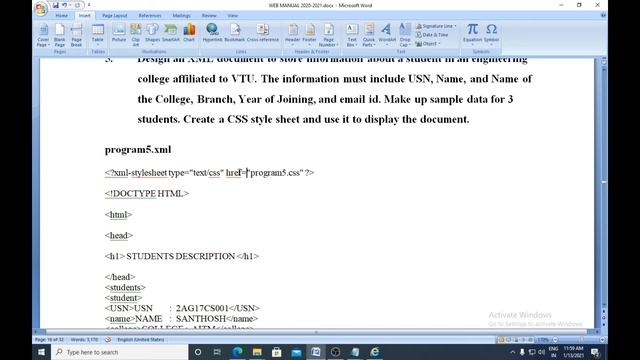Open the References tab
This screenshot has width=640, height=360.
click(x=150, y=16)
